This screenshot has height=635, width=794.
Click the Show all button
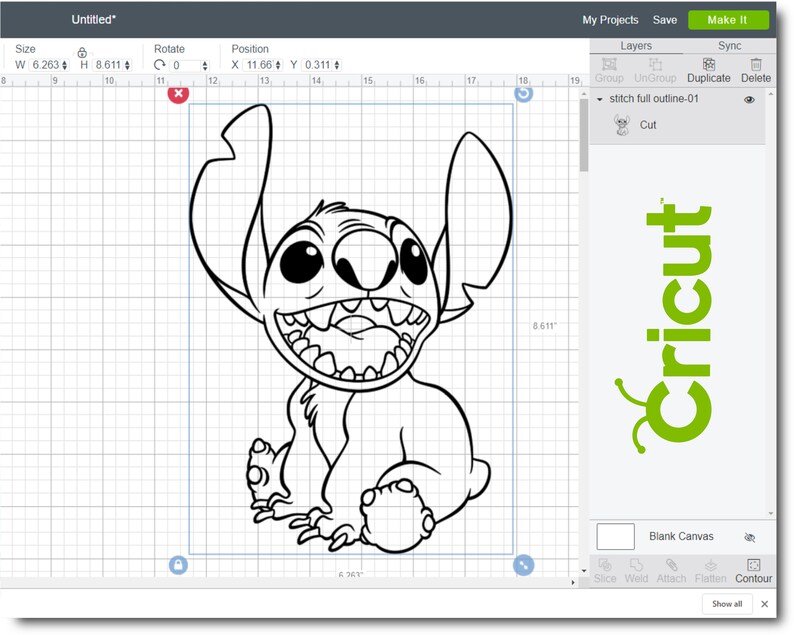727,604
